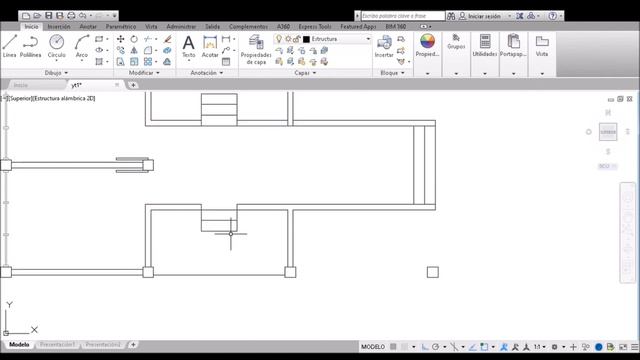The height and width of the screenshot is (360, 640).
Task: Open annotation scale 1:1 dropdown
Action: [540, 347]
